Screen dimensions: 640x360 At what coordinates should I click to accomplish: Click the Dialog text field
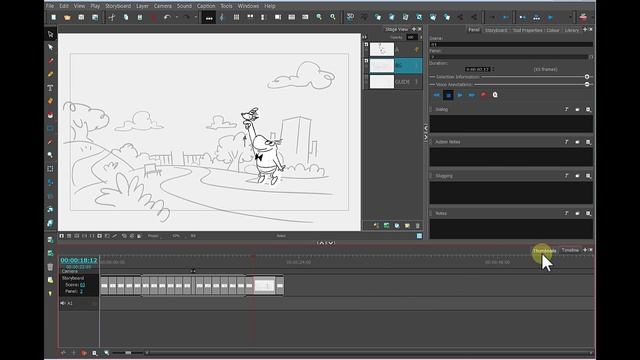coord(511,124)
